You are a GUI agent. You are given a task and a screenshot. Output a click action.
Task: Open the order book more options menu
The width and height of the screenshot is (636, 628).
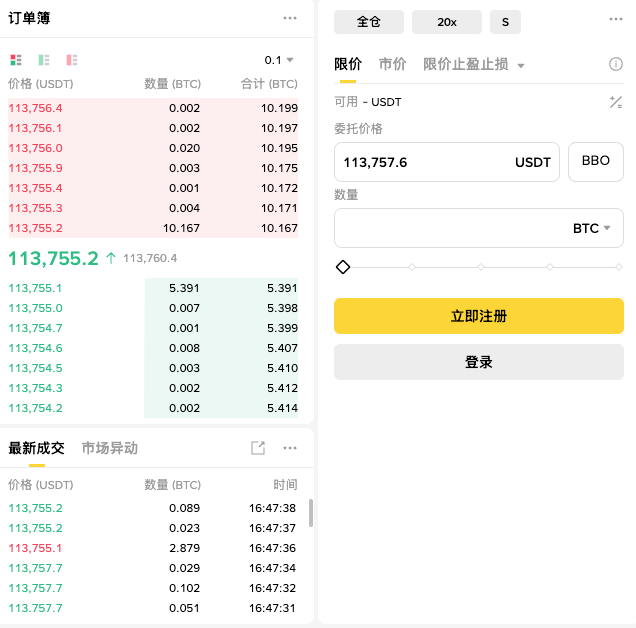290,18
